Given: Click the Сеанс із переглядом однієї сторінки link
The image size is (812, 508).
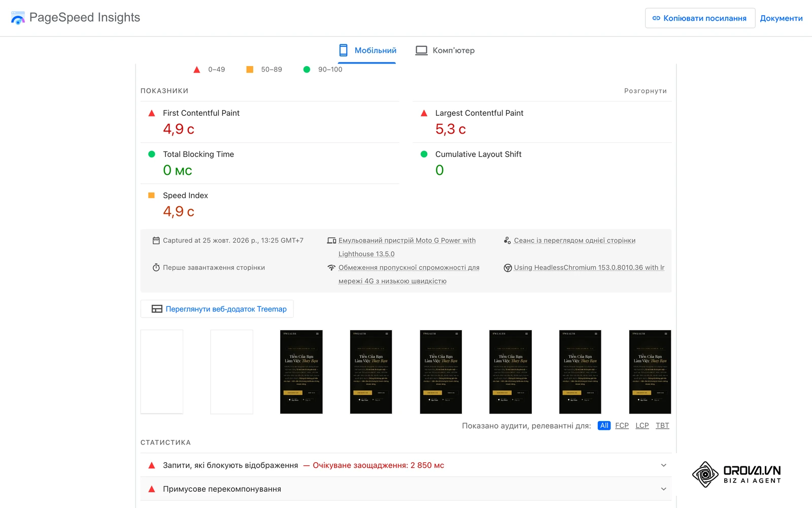Looking at the screenshot, I should pos(574,241).
